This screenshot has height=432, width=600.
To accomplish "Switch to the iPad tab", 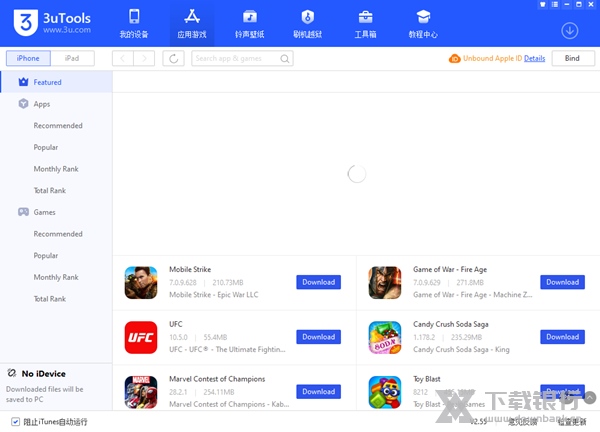I will 72,58.
